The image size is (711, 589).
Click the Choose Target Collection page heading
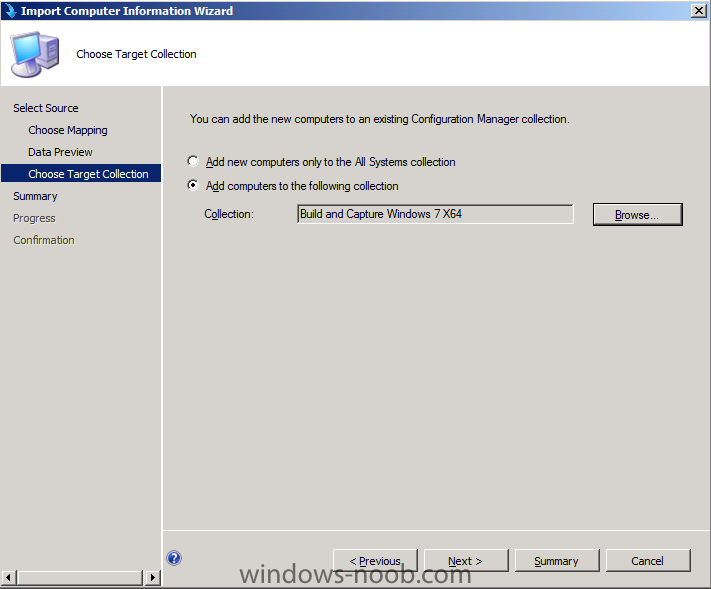click(136, 54)
